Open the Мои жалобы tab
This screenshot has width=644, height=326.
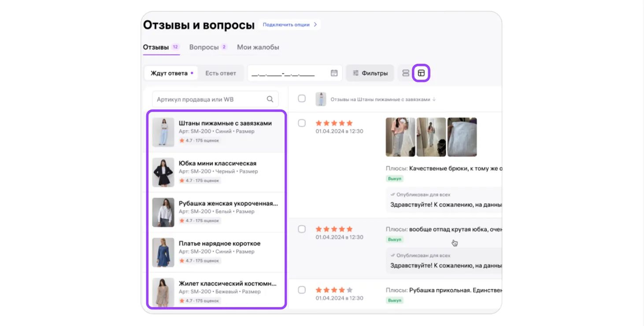258,47
